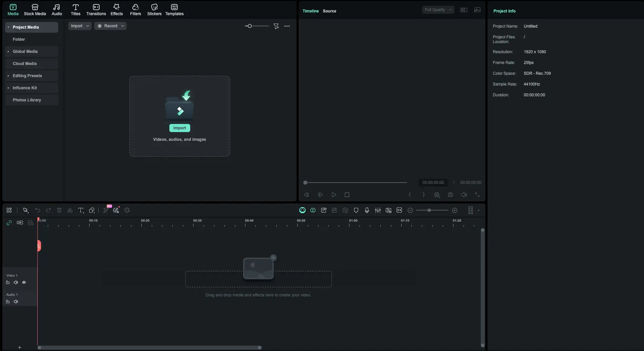This screenshot has height=351, width=644.
Task: Adjust the timeline zoom slider
Action: [429, 211]
